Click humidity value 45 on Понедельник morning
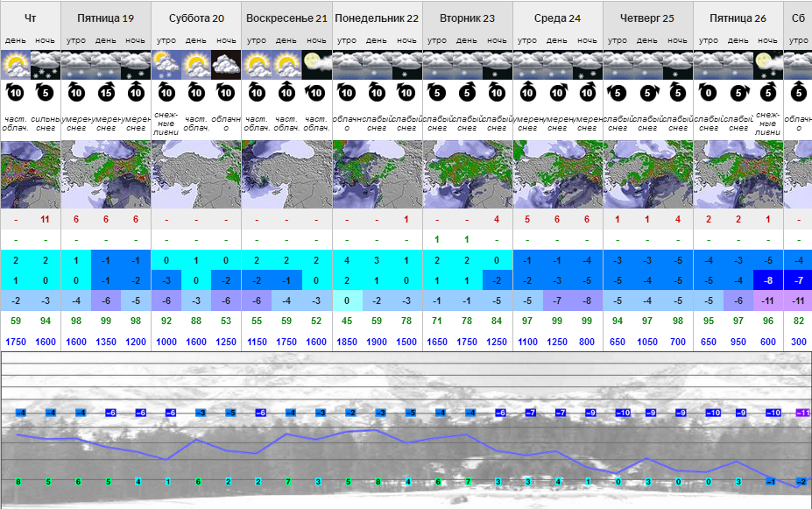Viewport: 812px width, 509px height. click(347, 321)
